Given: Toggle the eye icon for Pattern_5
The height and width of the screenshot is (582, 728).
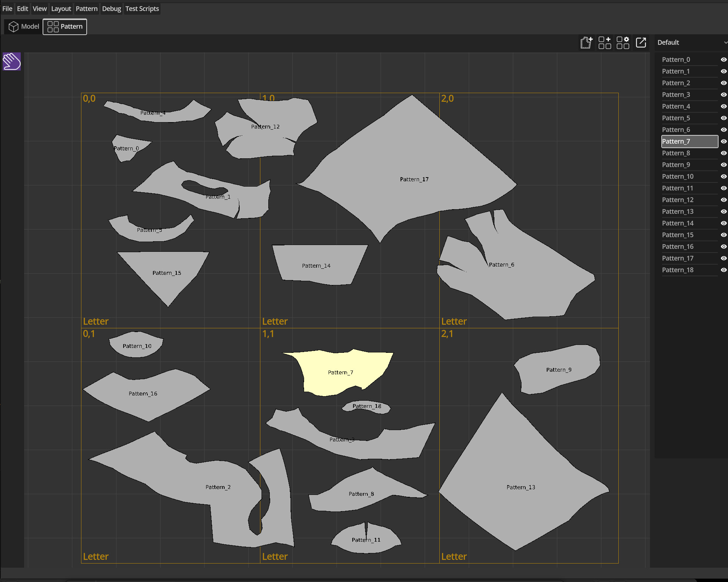Looking at the screenshot, I should coord(723,118).
